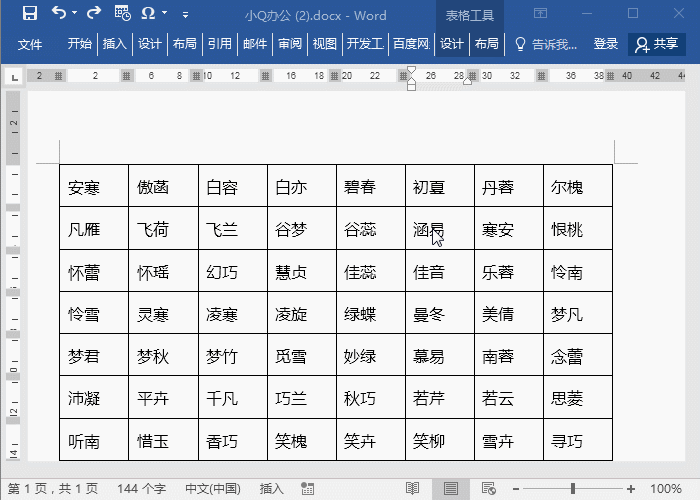Switch to Web Layout view icon
700x500 pixels.
(x=488, y=488)
